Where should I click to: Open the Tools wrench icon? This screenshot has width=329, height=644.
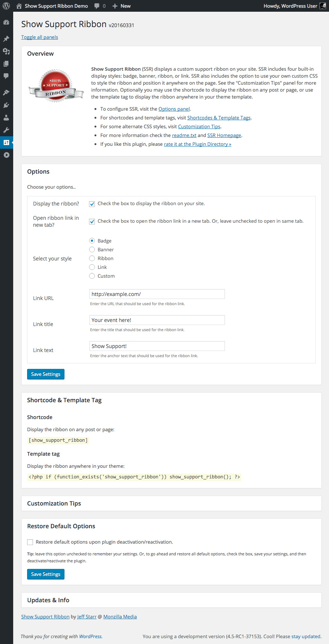pyautogui.click(x=6, y=130)
